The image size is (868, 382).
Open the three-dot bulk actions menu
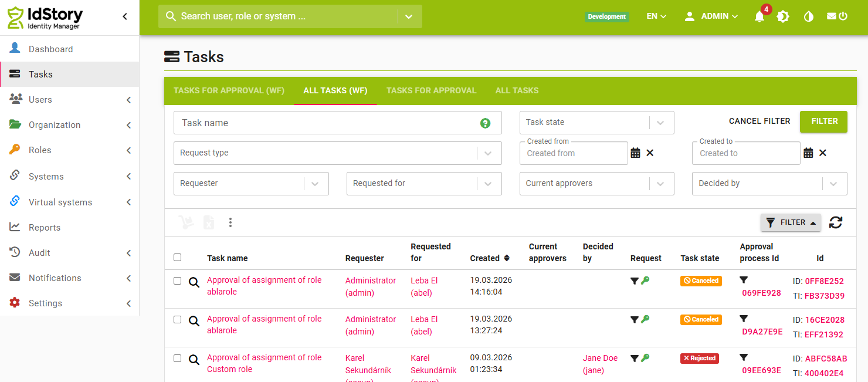point(230,222)
